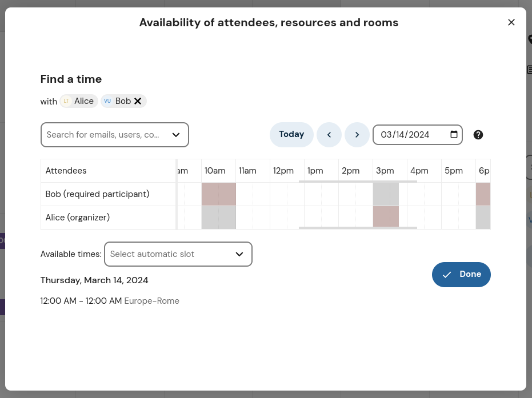Screen dimensions: 532x398
Task: Close the availability dialog
Action: pyautogui.click(x=511, y=22)
